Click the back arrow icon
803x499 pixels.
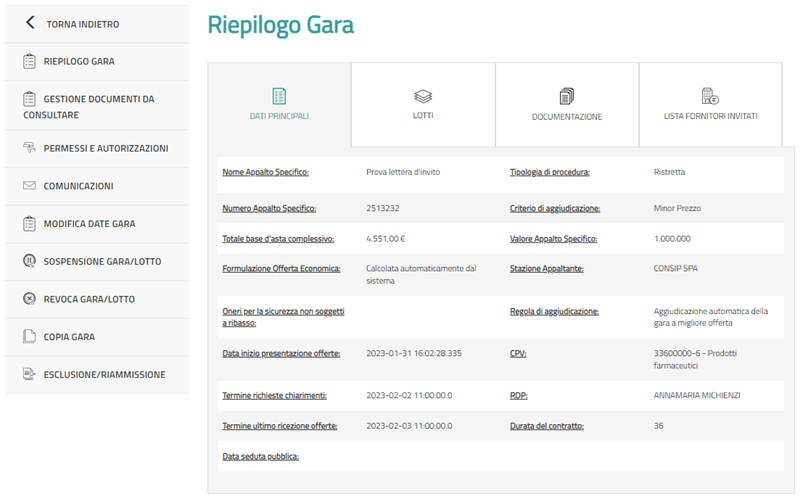click(30, 22)
